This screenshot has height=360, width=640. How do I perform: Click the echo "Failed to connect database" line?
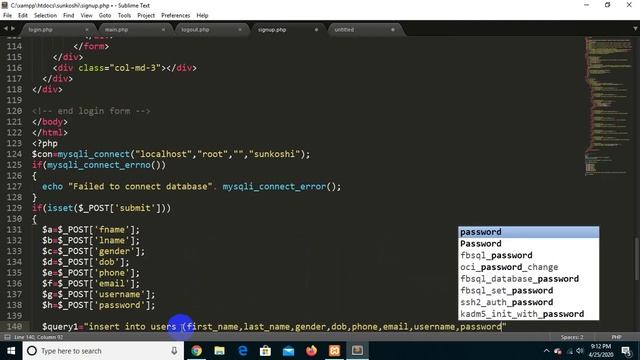[191, 187]
